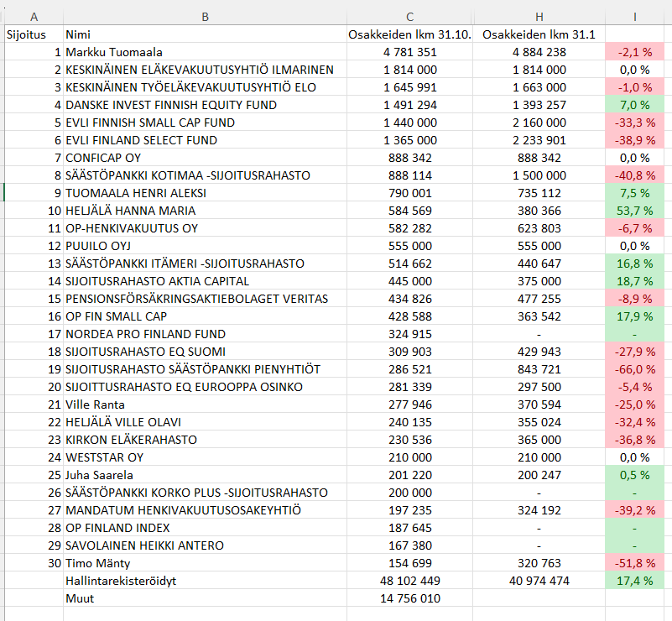Image resolution: width=672 pixels, height=621 pixels.
Task: Select the column C header
Action: coord(409,17)
